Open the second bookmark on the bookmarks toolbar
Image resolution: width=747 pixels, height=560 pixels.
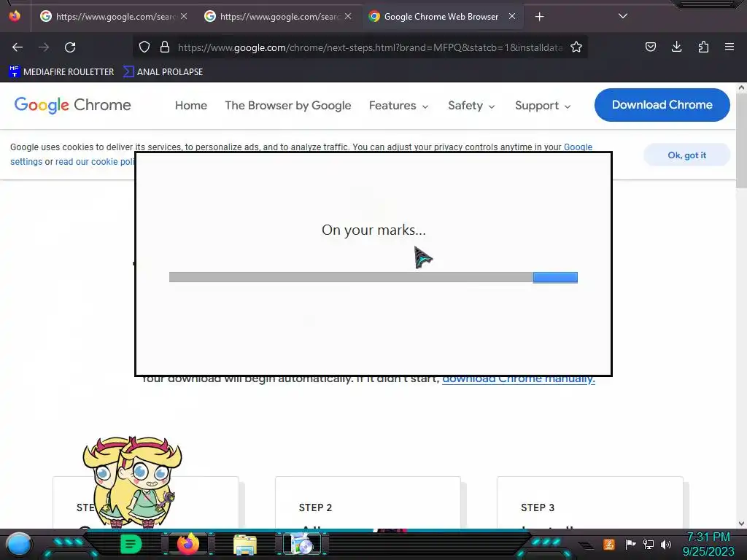coord(163,72)
